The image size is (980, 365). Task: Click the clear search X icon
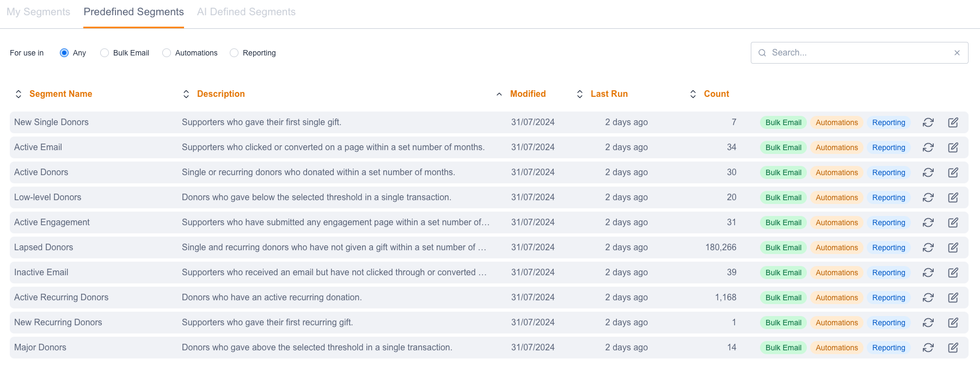pos(957,53)
